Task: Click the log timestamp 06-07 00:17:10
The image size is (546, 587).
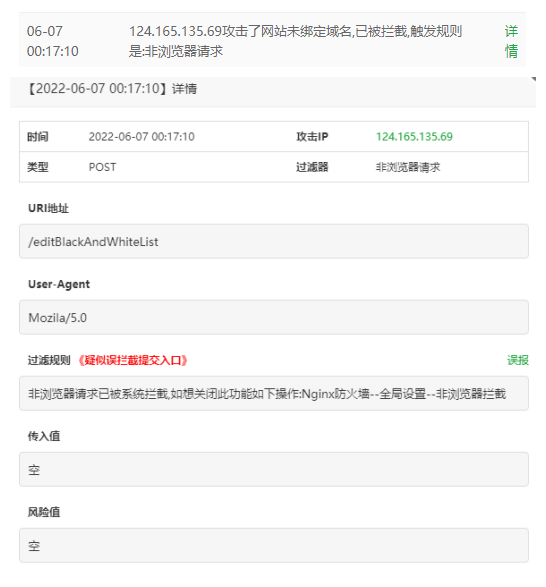Action: tap(53, 41)
